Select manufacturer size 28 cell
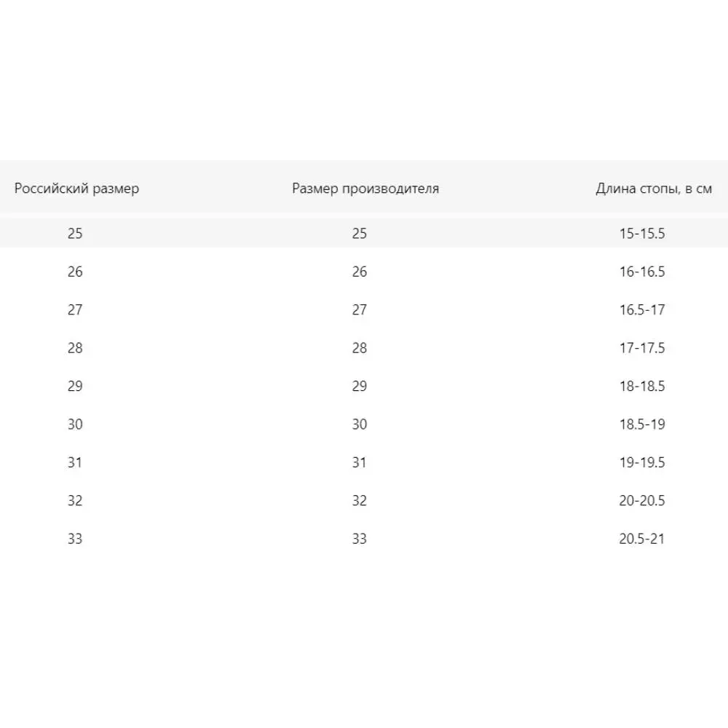Screen dimensions: 728x728 pyautogui.click(x=360, y=348)
